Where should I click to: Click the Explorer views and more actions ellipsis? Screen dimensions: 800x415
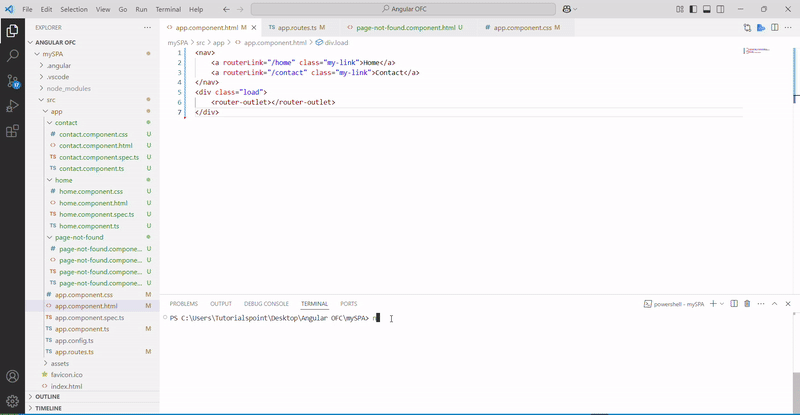147,28
